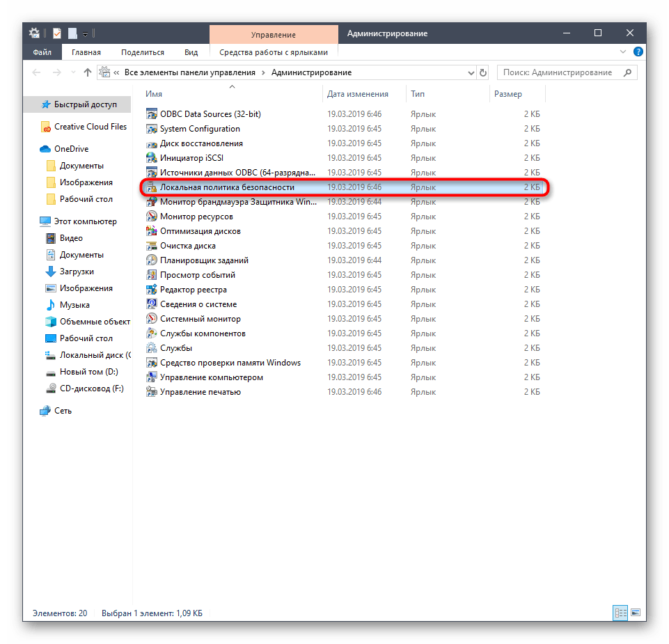Click the help question mark icon

click(639, 52)
